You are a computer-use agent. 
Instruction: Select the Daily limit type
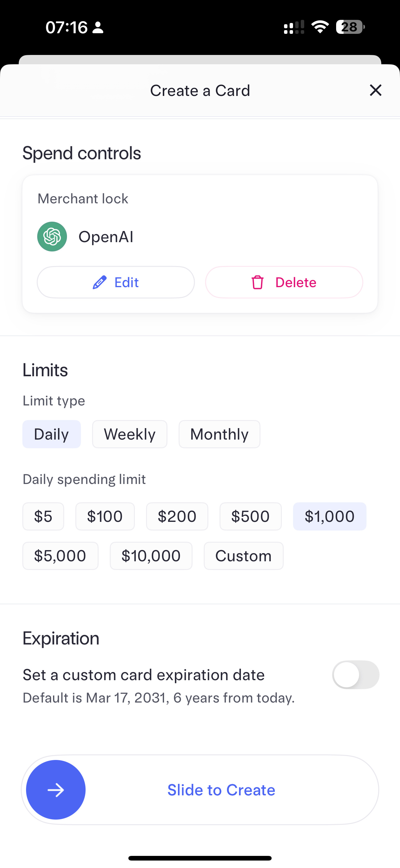click(x=51, y=434)
